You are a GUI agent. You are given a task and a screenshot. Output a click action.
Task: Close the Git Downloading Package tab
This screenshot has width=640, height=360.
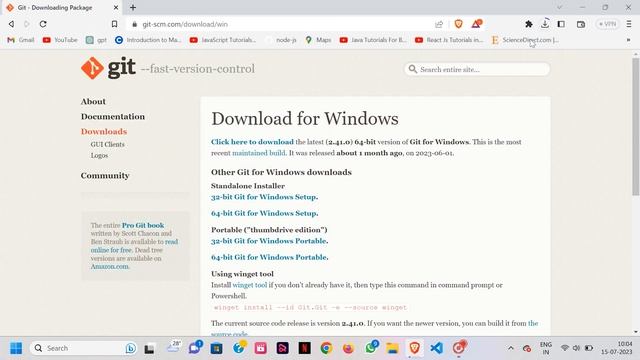(x=116, y=7)
